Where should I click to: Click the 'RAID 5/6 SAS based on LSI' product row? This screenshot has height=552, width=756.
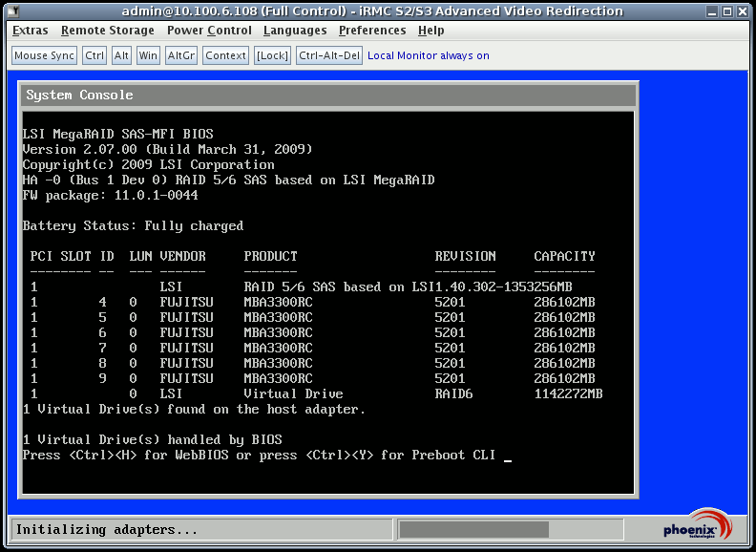302,287
